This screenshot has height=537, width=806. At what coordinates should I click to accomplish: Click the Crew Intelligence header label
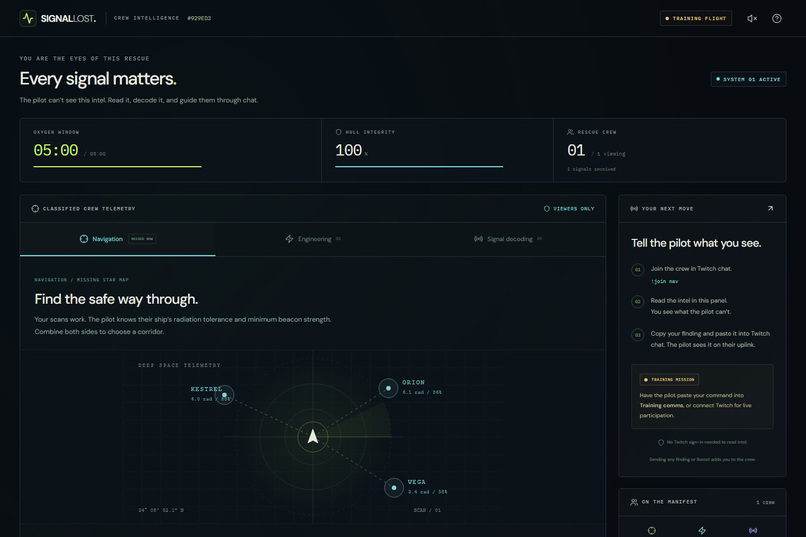pos(146,18)
